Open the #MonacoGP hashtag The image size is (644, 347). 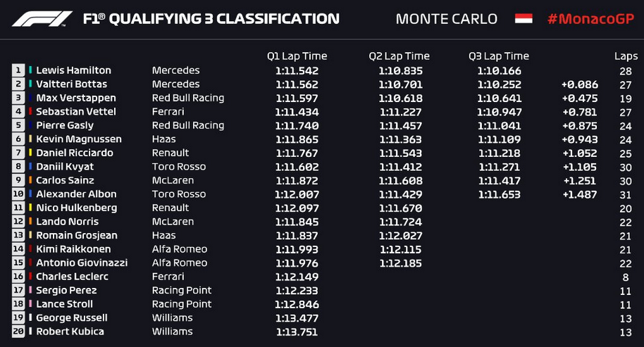[591, 19]
